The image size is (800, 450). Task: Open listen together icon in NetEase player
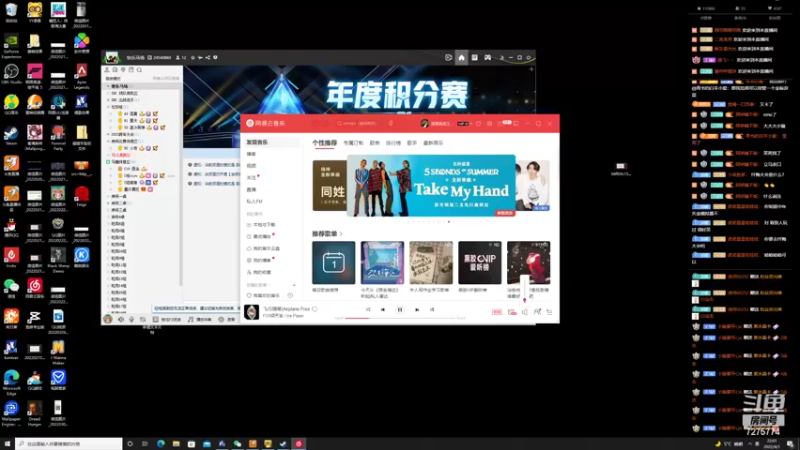click(x=537, y=312)
